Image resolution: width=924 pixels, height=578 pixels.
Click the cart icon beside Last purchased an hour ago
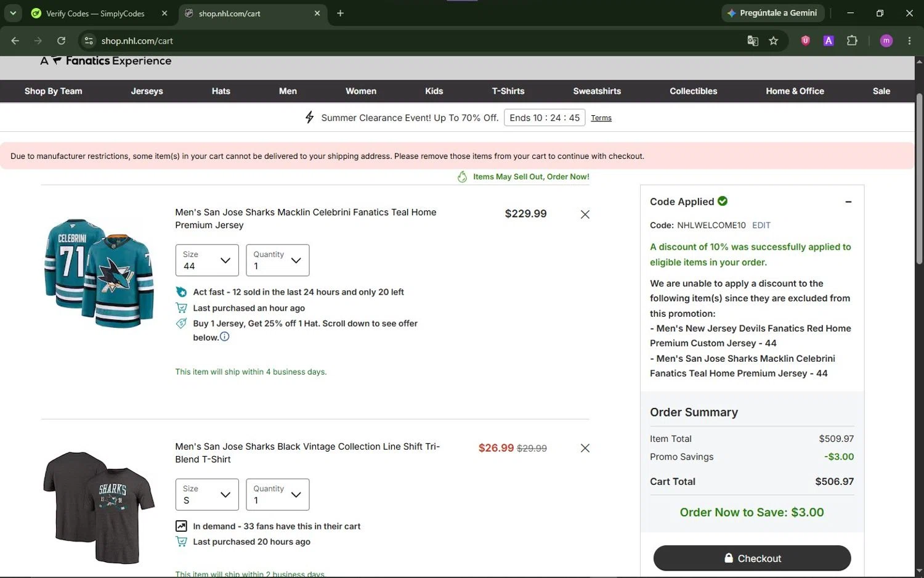(x=181, y=307)
